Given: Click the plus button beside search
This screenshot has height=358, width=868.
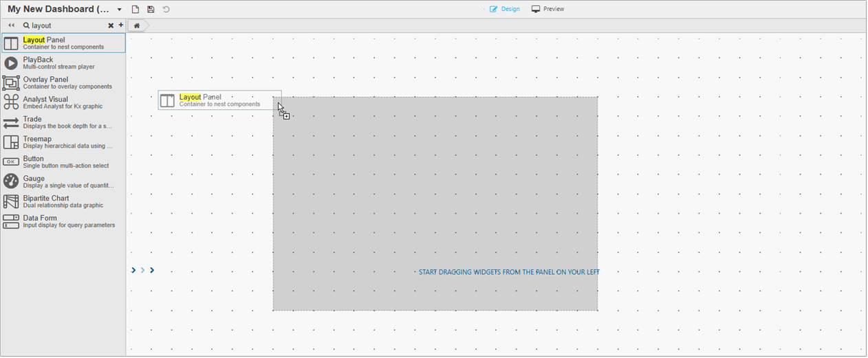Looking at the screenshot, I should 121,25.
